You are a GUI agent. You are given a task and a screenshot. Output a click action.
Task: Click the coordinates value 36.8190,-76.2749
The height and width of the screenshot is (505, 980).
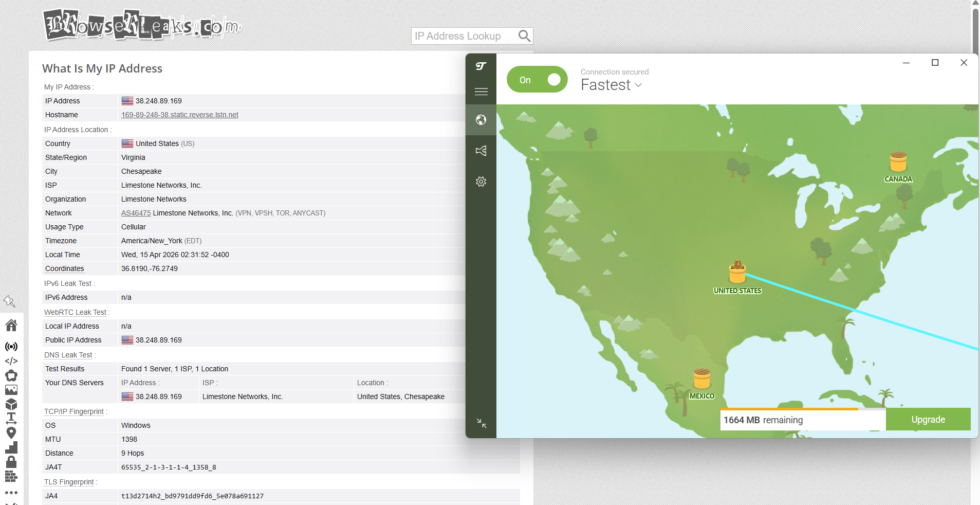click(x=150, y=268)
